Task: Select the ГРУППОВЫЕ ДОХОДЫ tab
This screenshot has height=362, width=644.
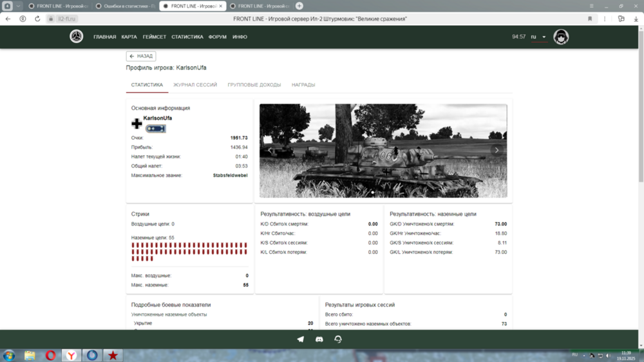Action: [254, 85]
